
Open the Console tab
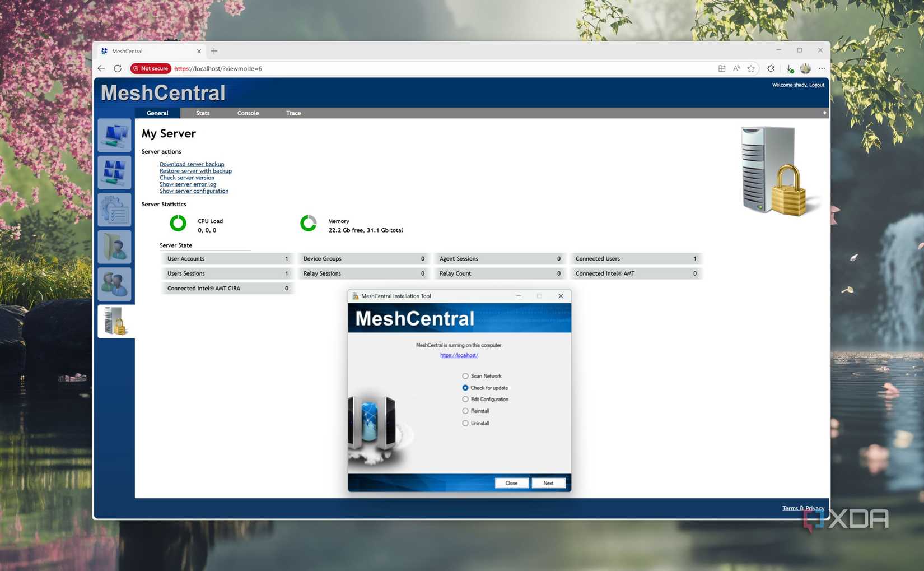point(248,113)
